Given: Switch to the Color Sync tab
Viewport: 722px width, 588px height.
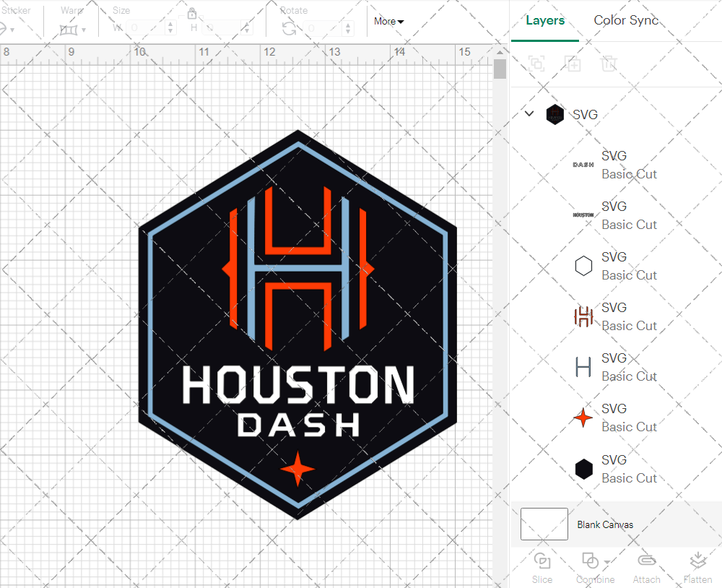Looking at the screenshot, I should [x=626, y=20].
